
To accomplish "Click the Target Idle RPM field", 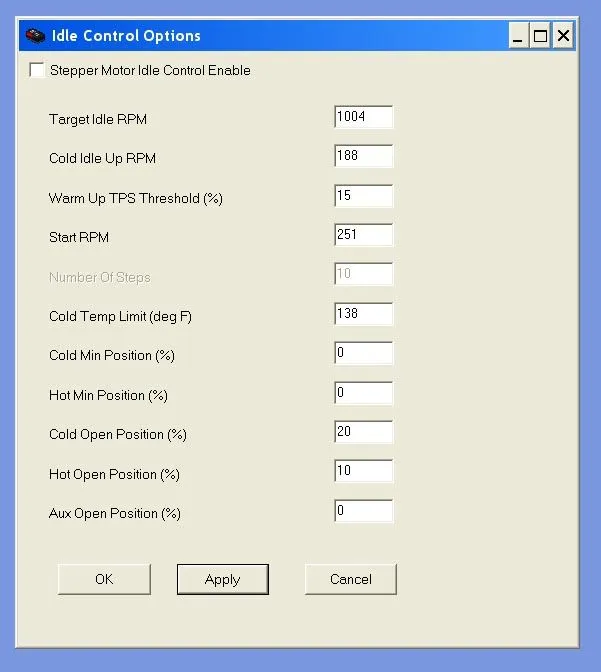I will click(363, 117).
